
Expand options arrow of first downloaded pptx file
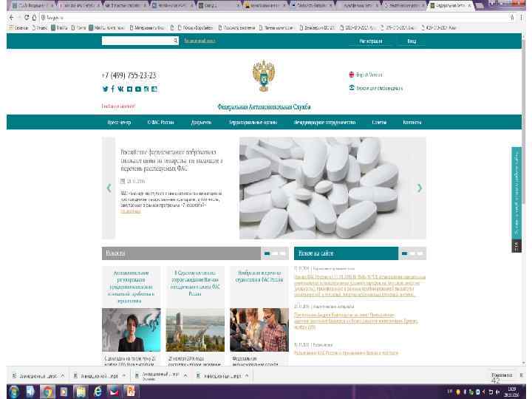[63, 376]
